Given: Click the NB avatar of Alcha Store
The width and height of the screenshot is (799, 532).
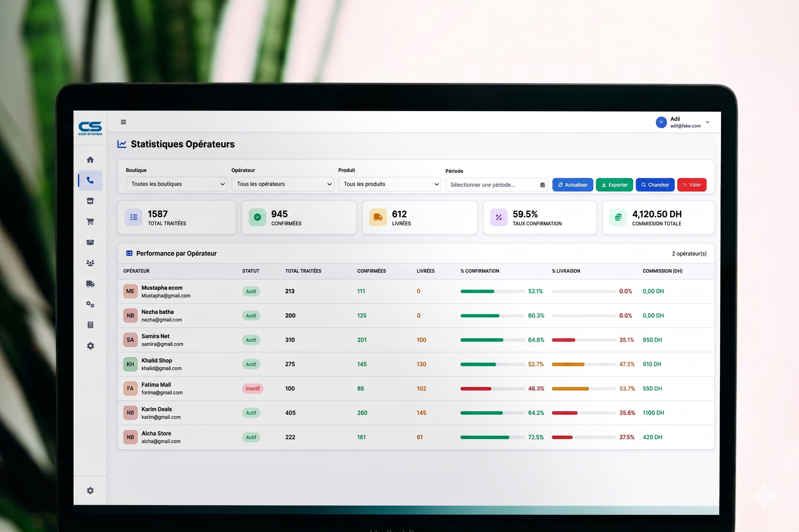Looking at the screenshot, I should 130,437.
